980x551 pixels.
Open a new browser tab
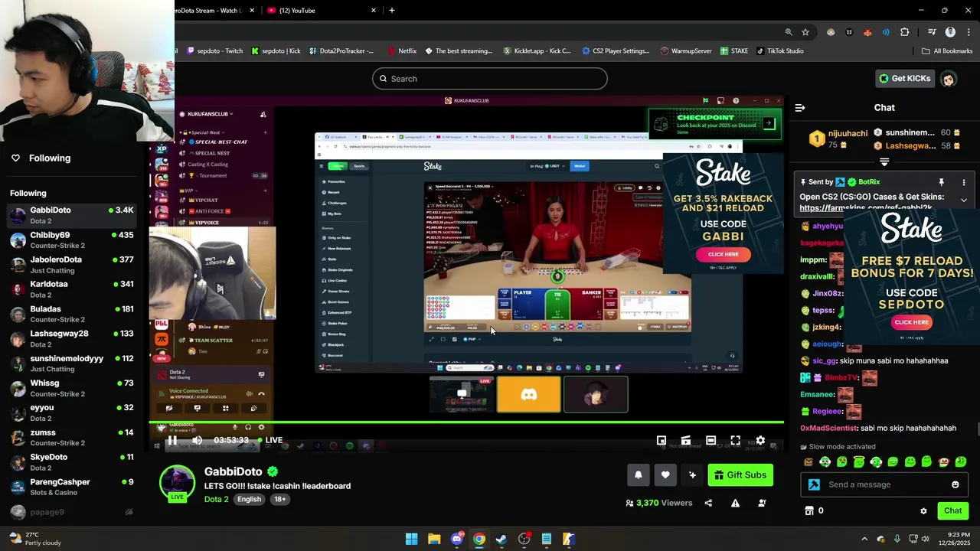[392, 10]
